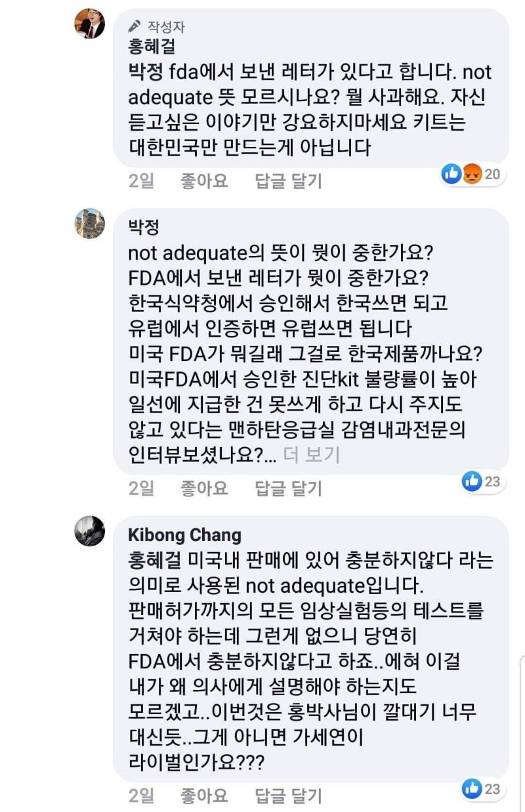This screenshot has height=812, width=525.
Task: Open 박정's profile avatar
Action: [x=89, y=224]
